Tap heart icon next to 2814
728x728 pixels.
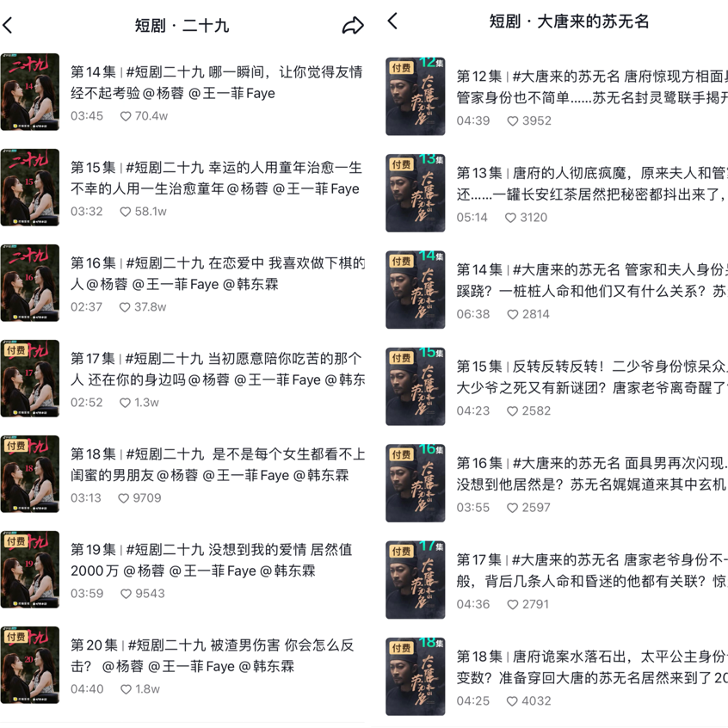point(513,314)
